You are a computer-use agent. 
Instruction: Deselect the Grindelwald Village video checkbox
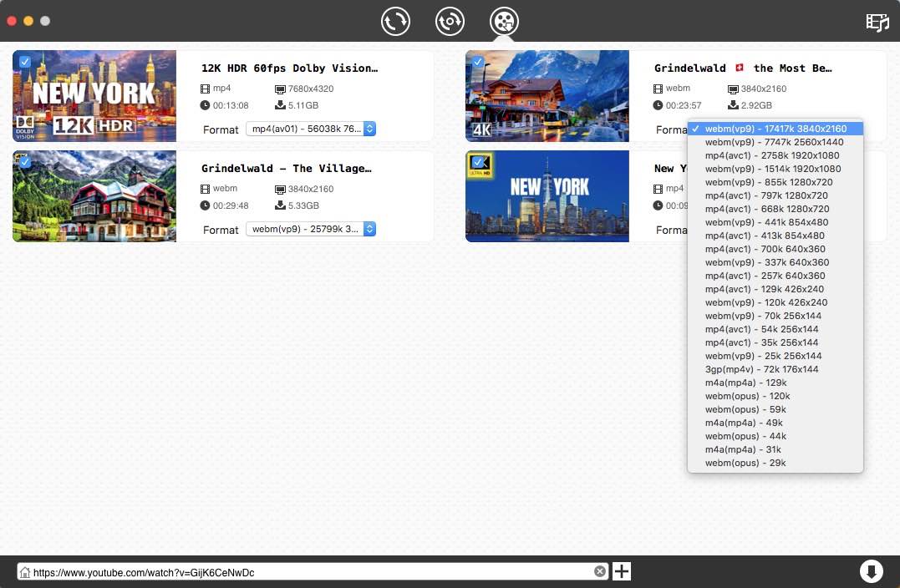[x=24, y=162]
